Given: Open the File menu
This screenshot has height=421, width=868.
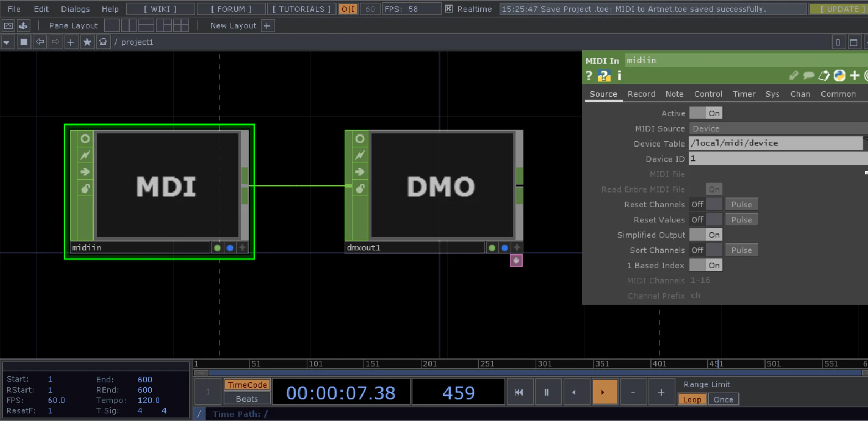Looking at the screenshot, I should 14,9.
